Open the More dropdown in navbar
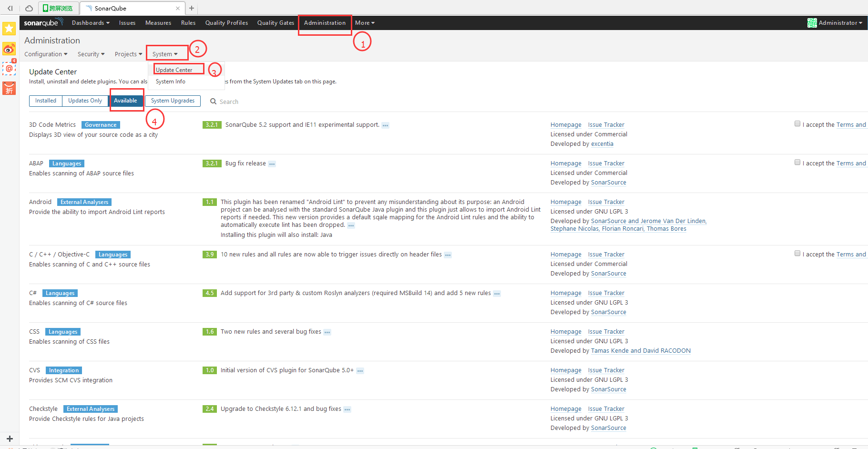This screenshot has height=449, width=868. pos(365,23)
